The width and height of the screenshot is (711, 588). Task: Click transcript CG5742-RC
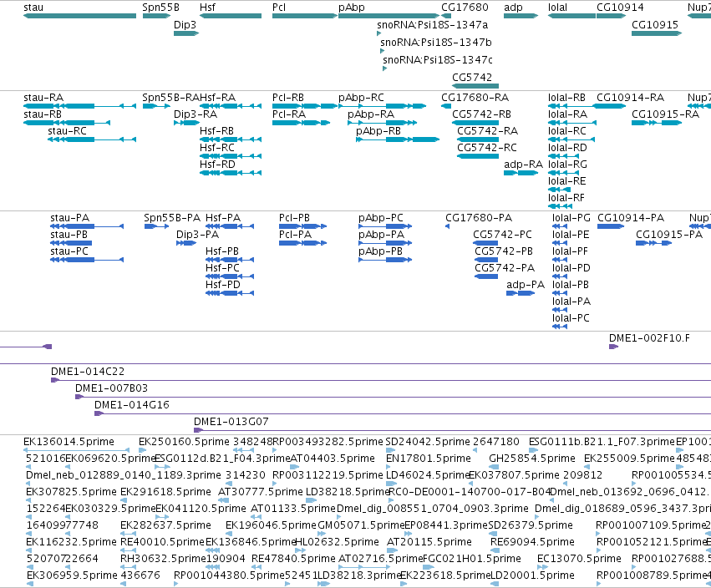click(x=478, y=156)
